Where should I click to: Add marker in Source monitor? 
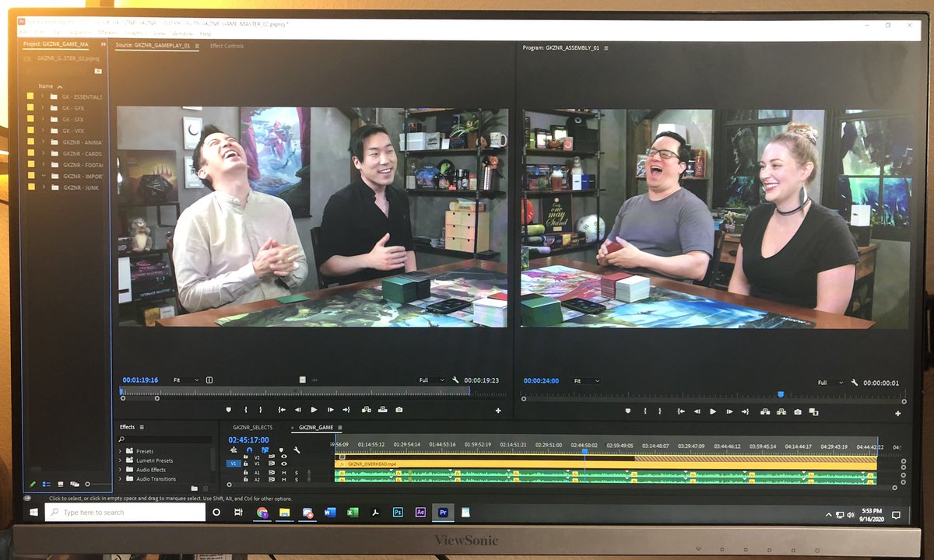(228, 410)
